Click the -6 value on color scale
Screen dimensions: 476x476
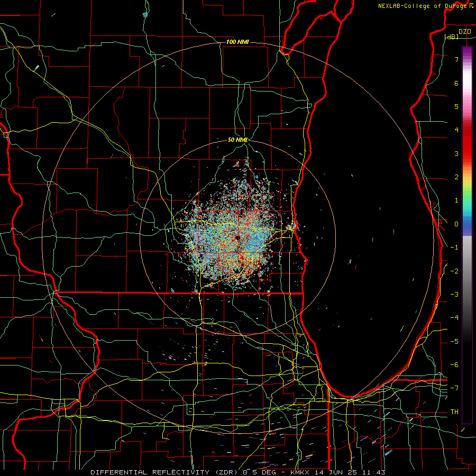[x=454, y=365]
